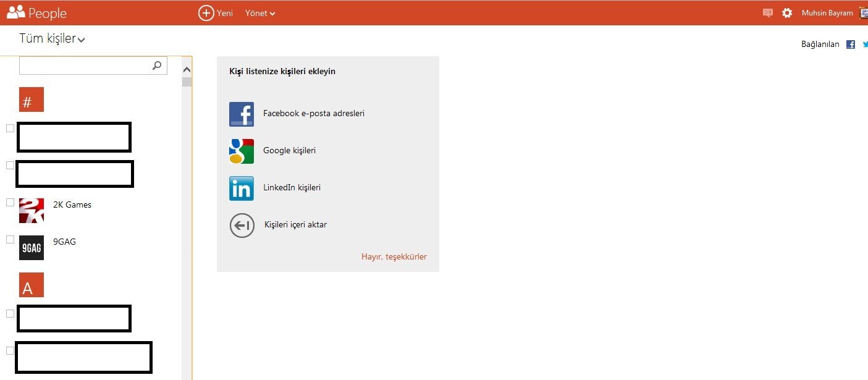
Task: Choose Kişileri içeri aktar
Action: click(295, 225)
